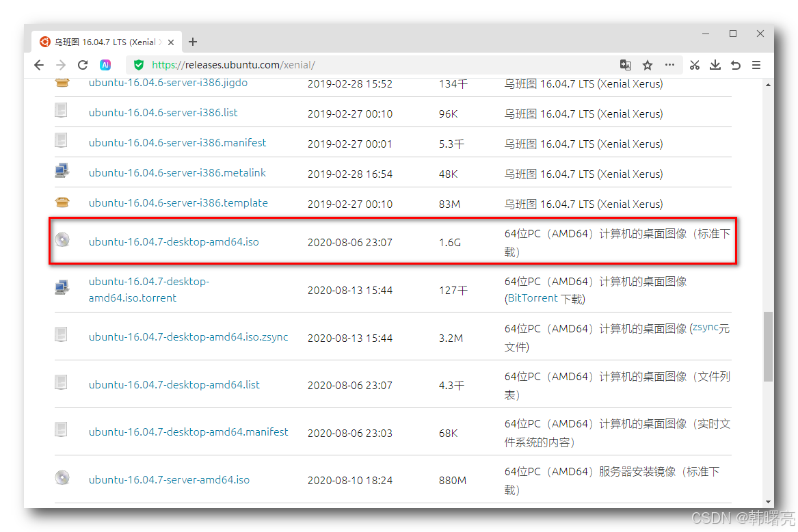Click package icon beside server-i386.jigdo
This screenshot has height=532, width=798.
click(62, 83)
